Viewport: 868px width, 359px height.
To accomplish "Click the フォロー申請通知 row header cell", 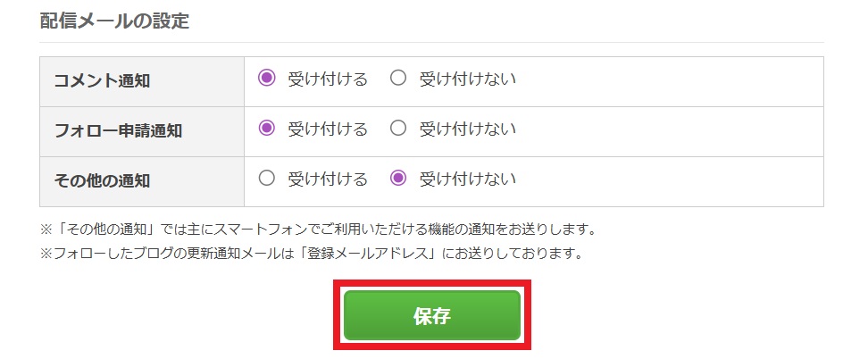I will (118, 131).
